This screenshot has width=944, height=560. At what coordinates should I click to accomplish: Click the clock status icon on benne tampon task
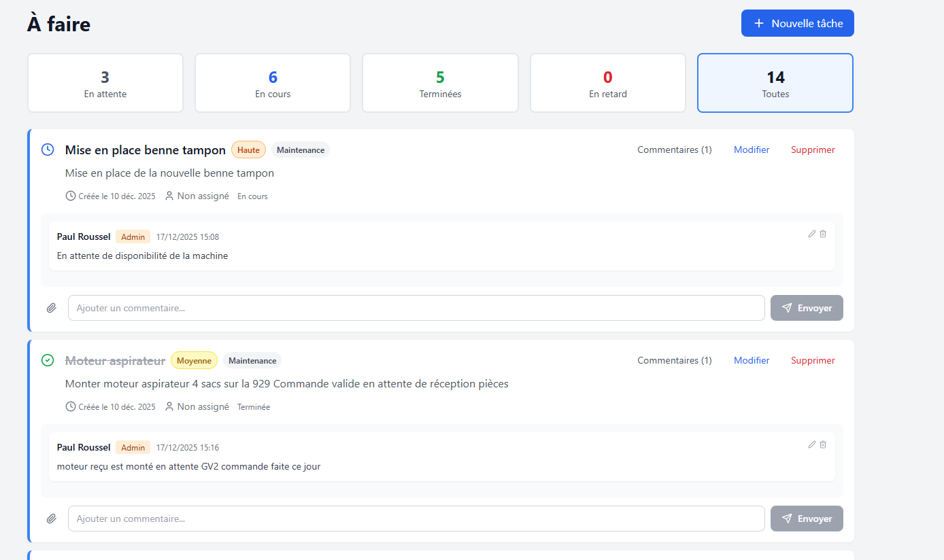(48, 150)
